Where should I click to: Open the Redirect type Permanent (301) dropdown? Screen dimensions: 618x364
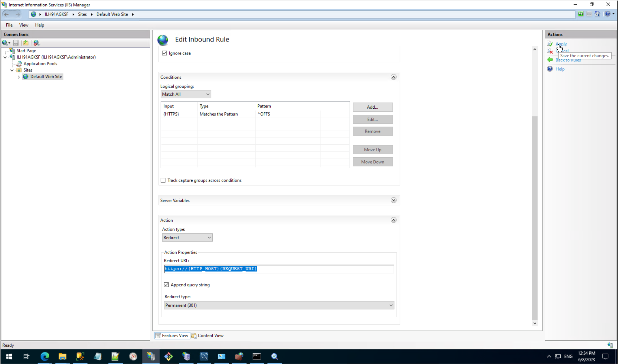click(279, 305)
